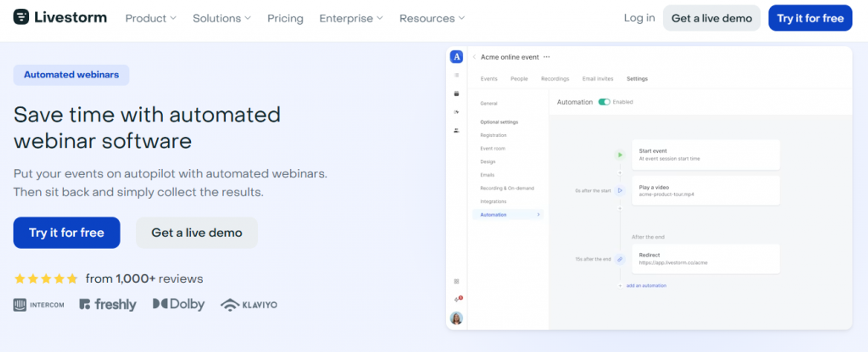Image resolution: width=868 pixels, height=352 pixels.
Task: Click the '15s after the end' label
Action: point(593,259)
